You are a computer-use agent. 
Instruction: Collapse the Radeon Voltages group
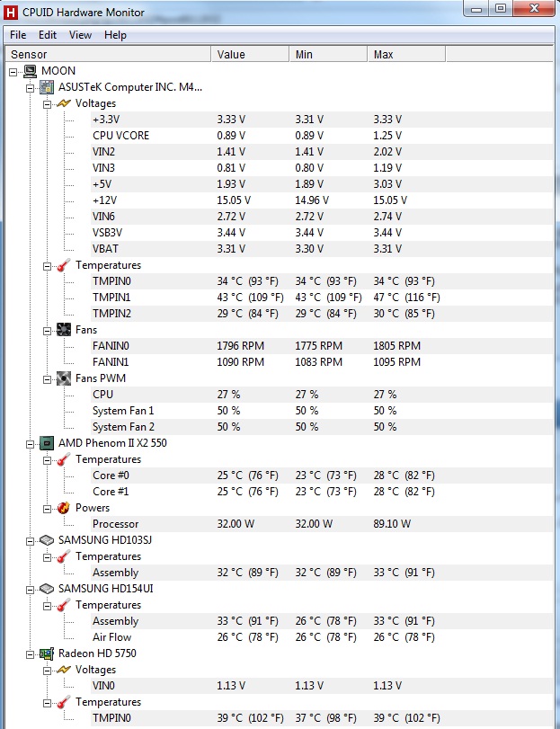[x=47, y=671]
